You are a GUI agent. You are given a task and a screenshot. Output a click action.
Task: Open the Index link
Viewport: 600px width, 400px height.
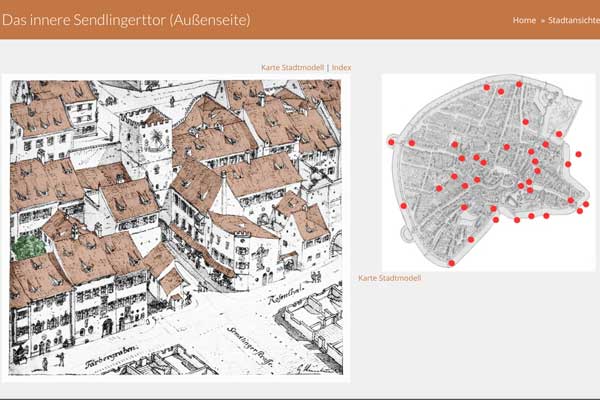click(x=341, y=67)
